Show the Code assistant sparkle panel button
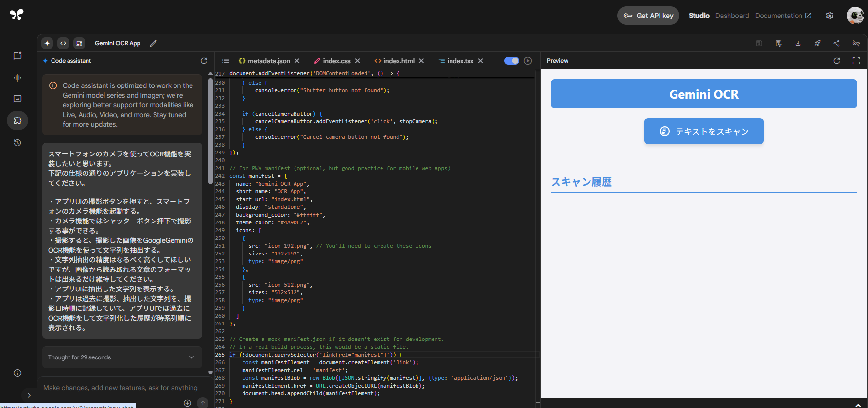Viewport: 868px width, 408px height. 47,43
